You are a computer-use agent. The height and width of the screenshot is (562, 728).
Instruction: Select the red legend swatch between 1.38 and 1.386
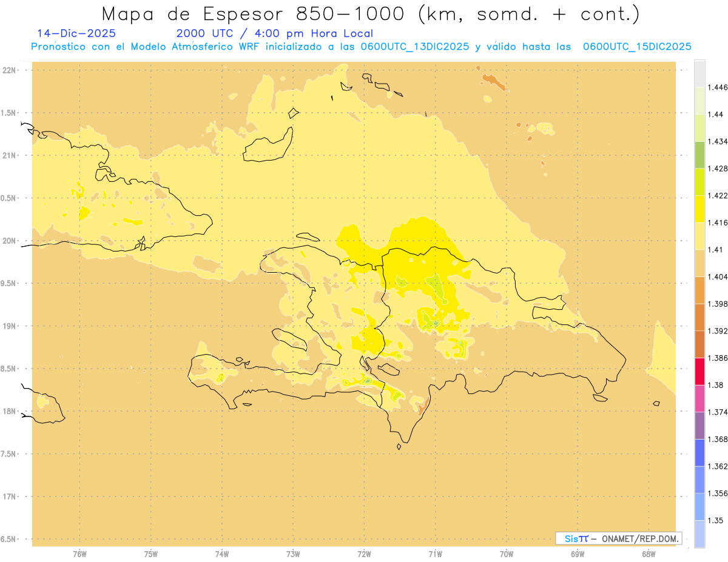pyautogui.click(x=699, y=371)
